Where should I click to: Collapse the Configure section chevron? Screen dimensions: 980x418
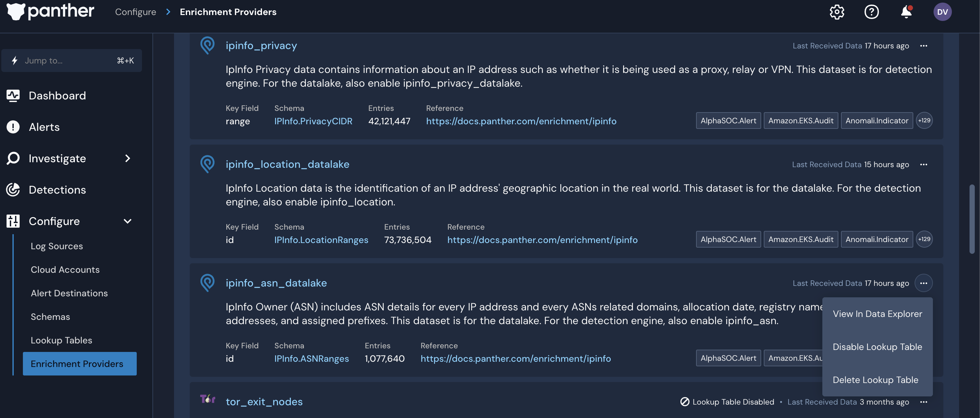(x=128, y=221)
